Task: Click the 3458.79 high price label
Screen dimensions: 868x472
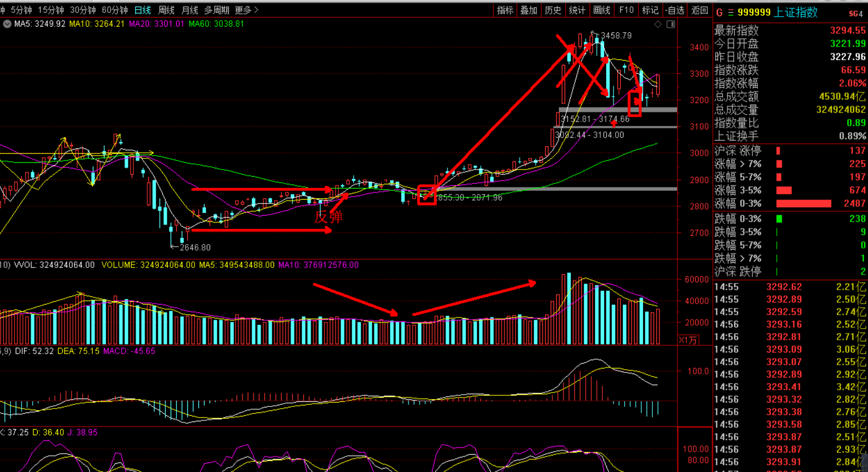Action: (616, 36)
